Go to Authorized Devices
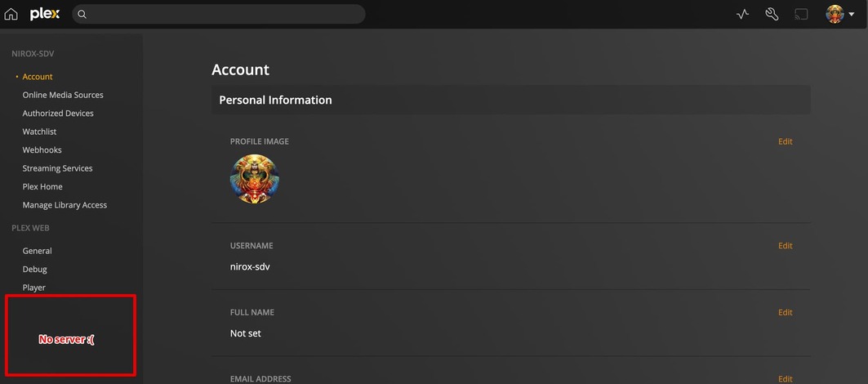Viewport: 868px width, 384px height. pyautogui.click(x=58, y=114)
